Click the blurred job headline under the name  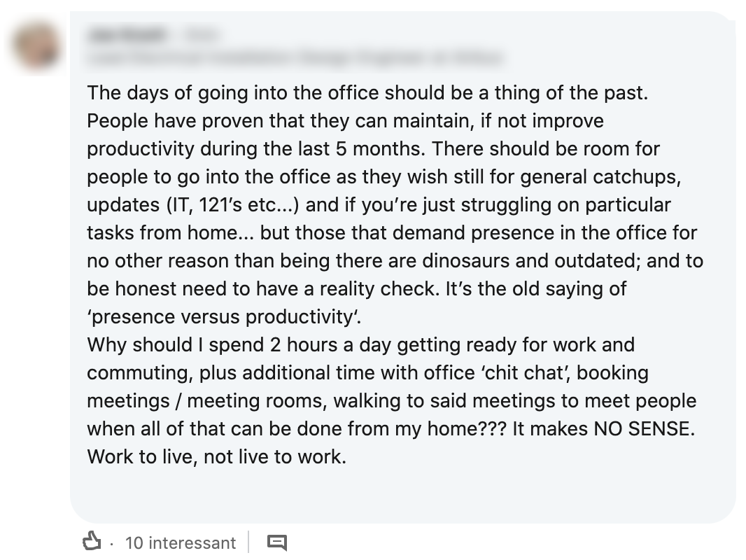tap(294, 58)
